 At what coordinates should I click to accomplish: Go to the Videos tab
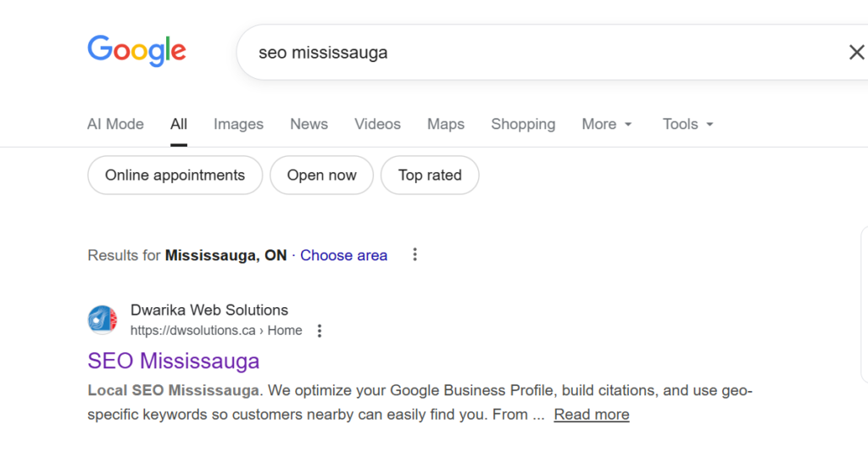pyautogui.click(x=377, y=124)
